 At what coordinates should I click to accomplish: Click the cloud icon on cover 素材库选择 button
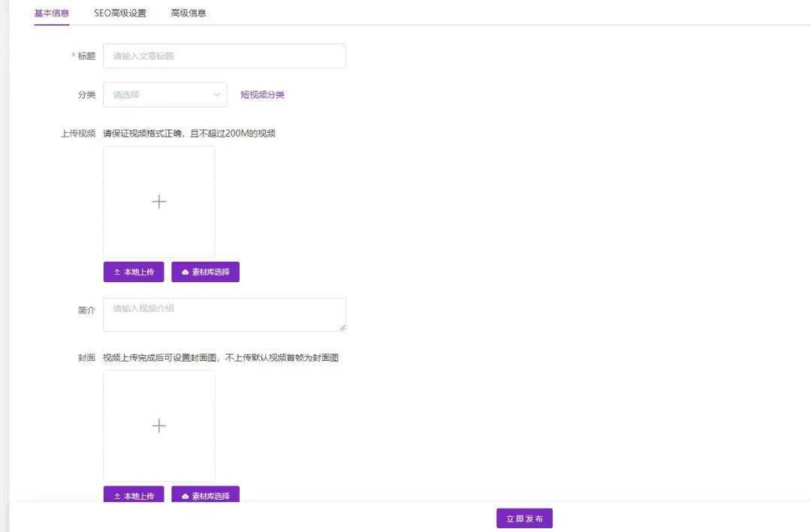[184, 494]
